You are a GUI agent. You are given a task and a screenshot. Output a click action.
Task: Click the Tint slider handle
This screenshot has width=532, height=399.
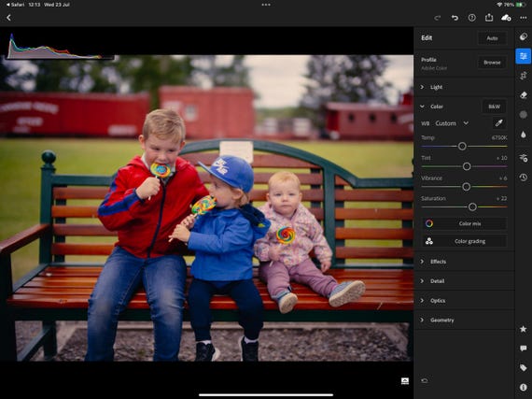(467, 166)
